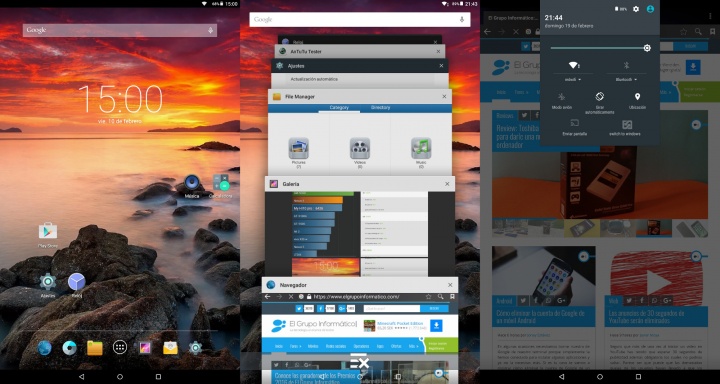Switch to Category tab in File Manager card
This screenshot has width=720, height=384.
click(x=339, y=107)
